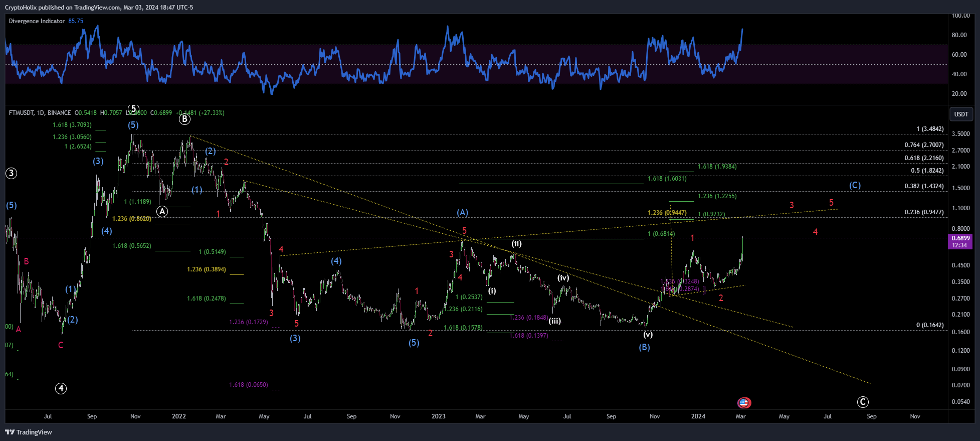The height and width of the screenshot is (441, 980).
Task: Click the 80.00 indicator scale tick
Action: (x=959, y=35)
